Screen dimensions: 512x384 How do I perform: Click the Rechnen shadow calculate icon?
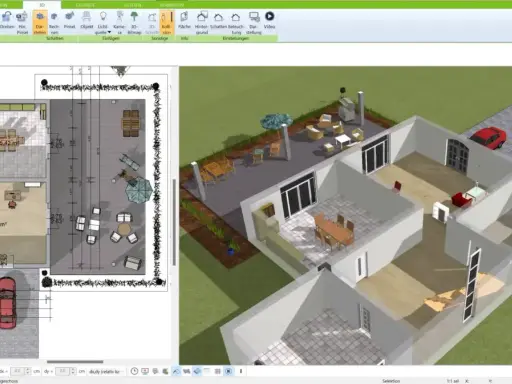pos(54,17)
